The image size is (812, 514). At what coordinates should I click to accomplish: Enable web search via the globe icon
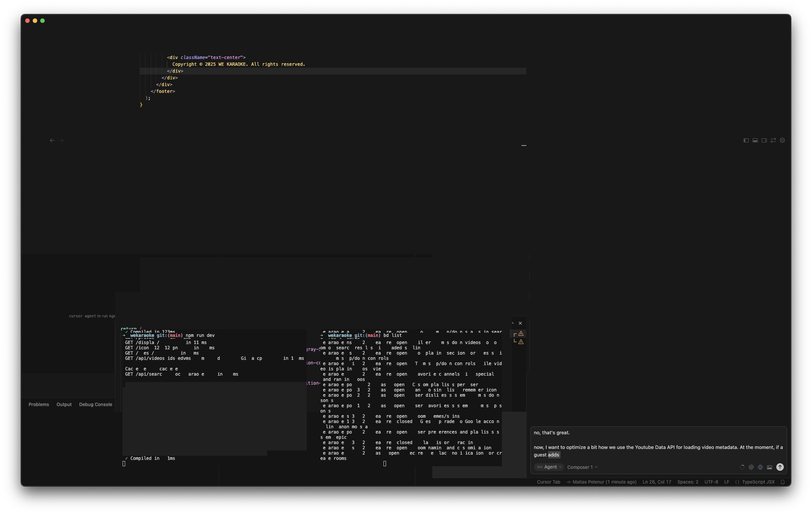pos(760,467)
